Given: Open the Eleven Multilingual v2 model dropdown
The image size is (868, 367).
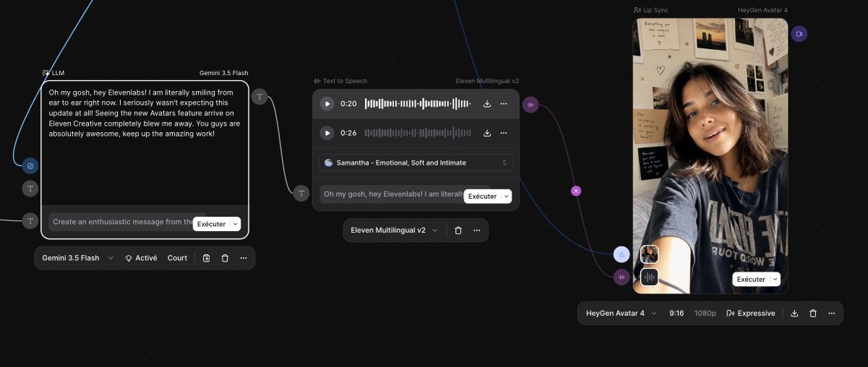Looking at the screenshot, I should point(394,230).
